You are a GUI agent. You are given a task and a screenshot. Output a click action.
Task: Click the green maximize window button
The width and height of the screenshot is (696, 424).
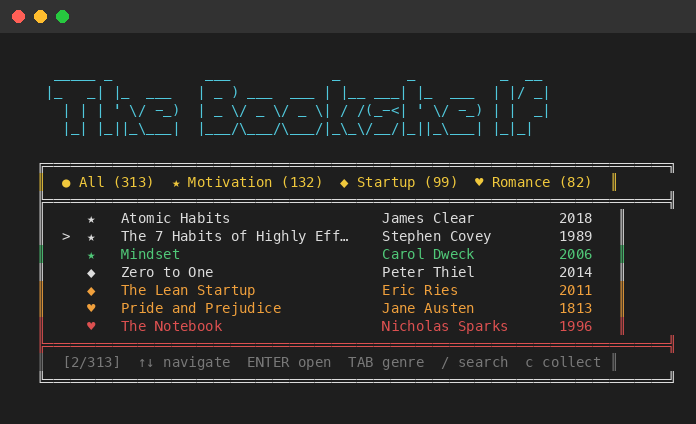[x=63, y=17]
